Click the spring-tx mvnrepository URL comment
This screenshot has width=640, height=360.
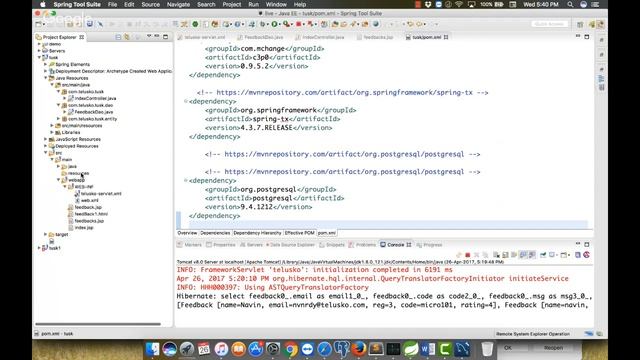coord(342,93)
